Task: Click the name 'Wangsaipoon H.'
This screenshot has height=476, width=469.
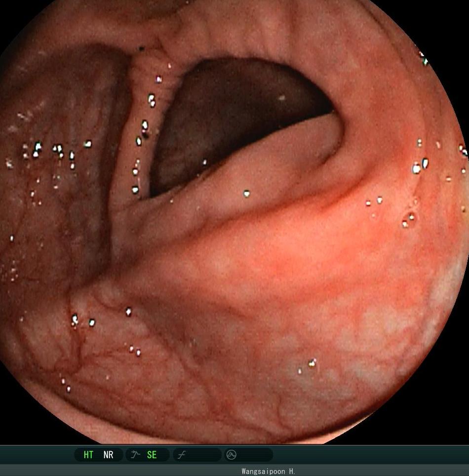Action: 269,472
